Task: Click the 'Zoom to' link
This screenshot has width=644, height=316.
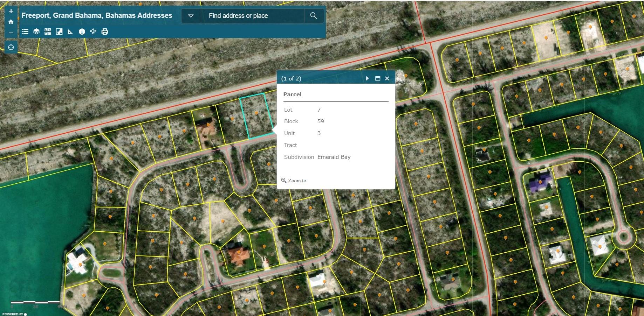Action: [296, 181]
